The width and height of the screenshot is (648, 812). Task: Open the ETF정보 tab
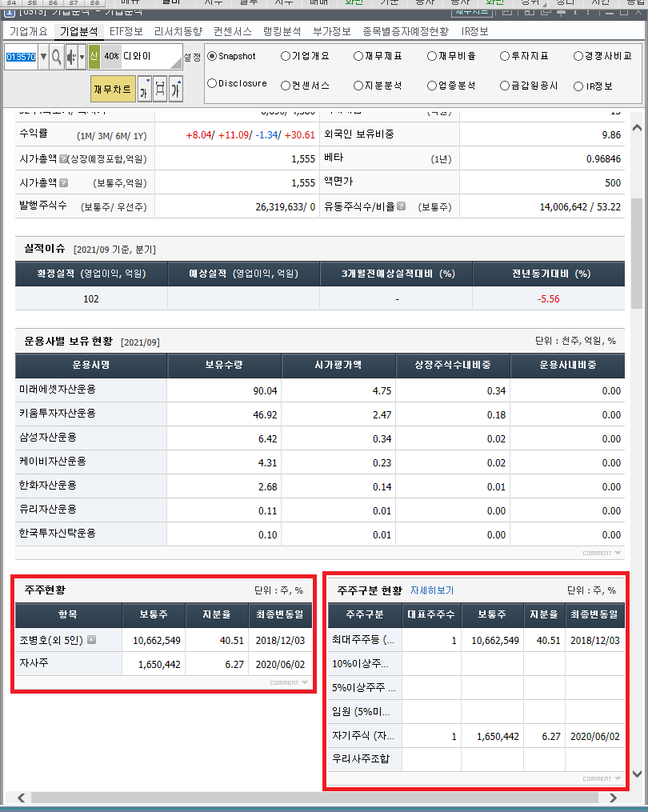pos(126,31)
